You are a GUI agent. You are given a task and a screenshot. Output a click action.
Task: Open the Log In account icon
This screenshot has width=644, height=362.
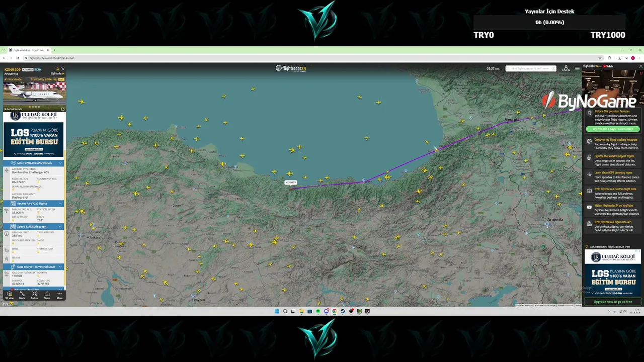click(566, 68)
